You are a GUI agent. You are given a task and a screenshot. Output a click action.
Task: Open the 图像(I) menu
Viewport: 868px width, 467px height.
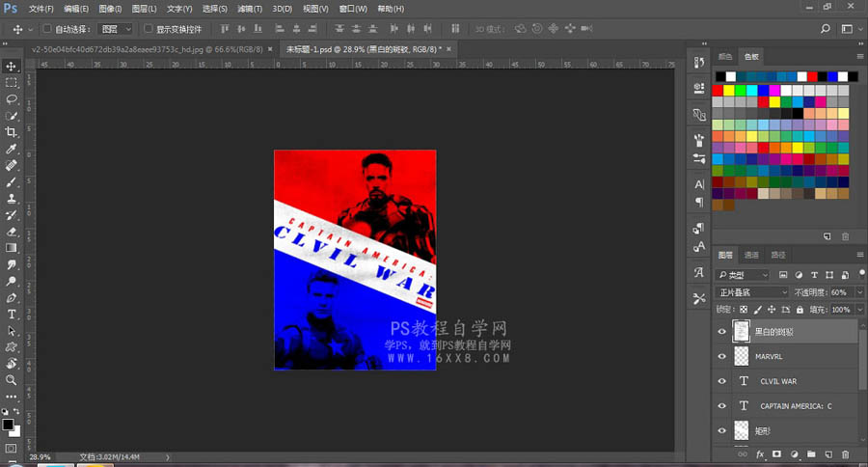(110, 9)
